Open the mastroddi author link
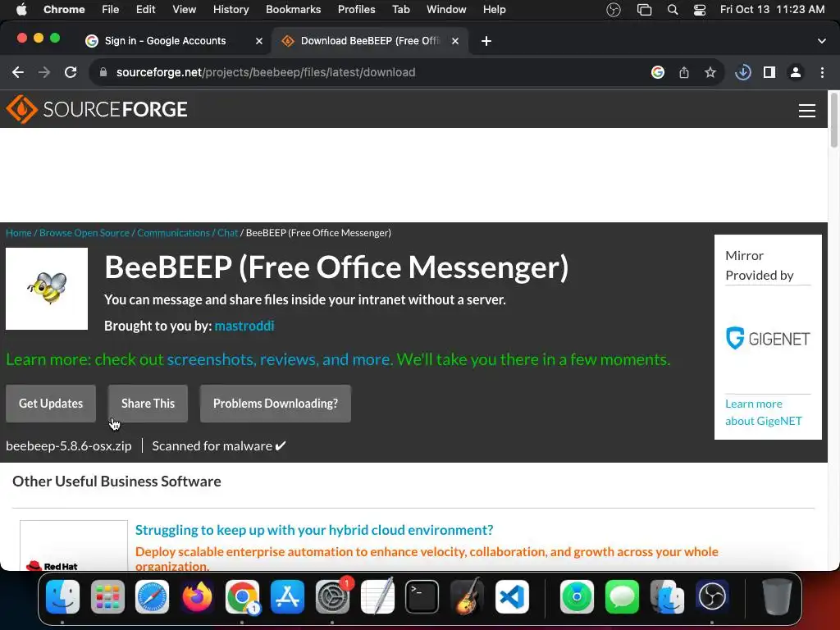Image resolution: width=840 pixels, height=630 pixels. tap(244, 326)
